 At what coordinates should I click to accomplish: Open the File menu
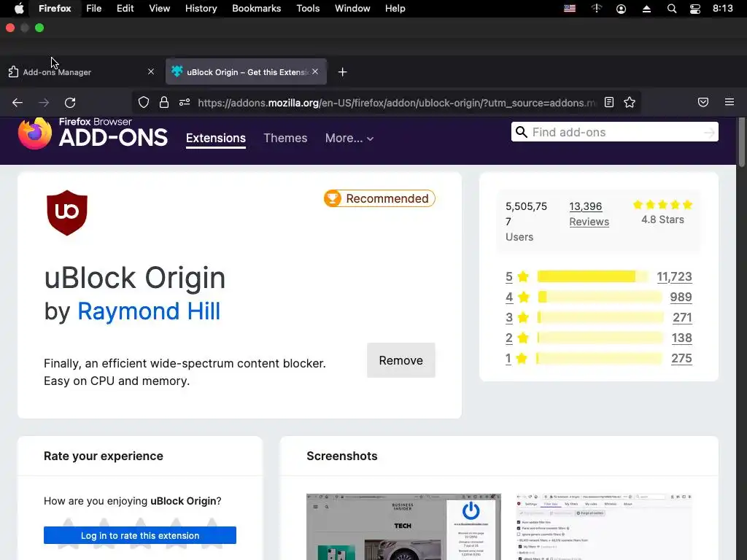click(94, 9)
